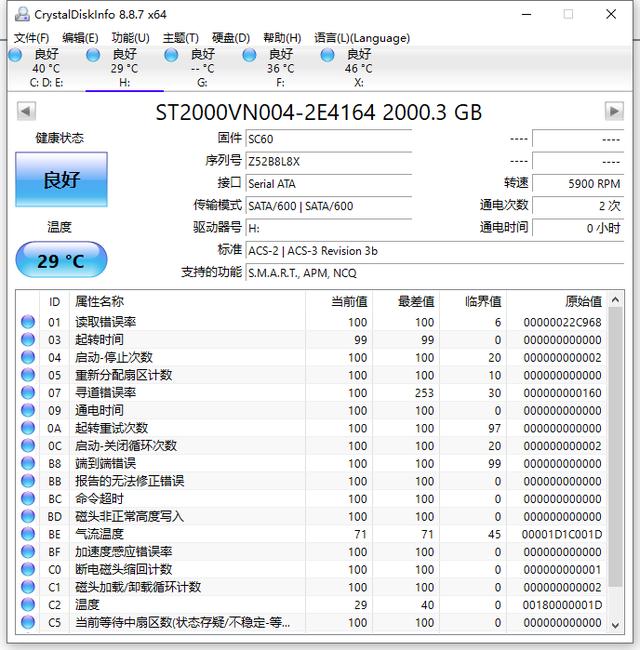Open the 功能(U) menu
Viewport: 640px width, 650px height.
(x=131, y=38)
